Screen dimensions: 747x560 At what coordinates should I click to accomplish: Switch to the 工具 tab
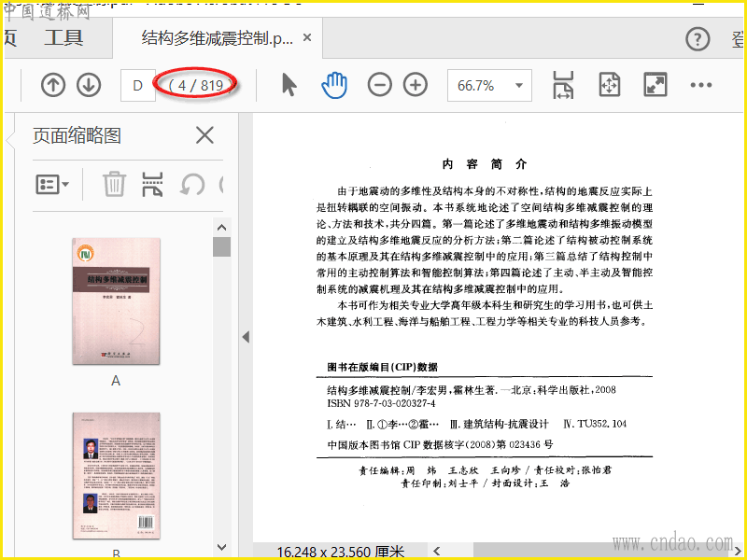click(x=63, y=38)
